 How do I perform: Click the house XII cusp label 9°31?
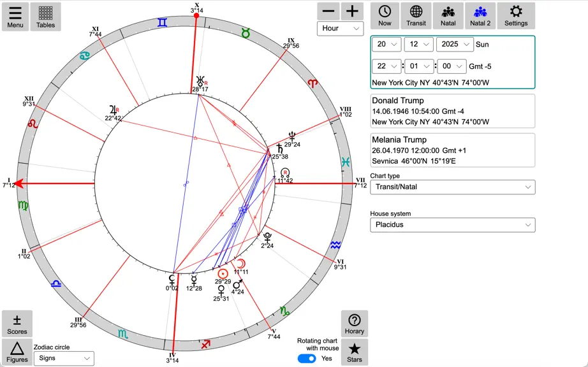29,104
